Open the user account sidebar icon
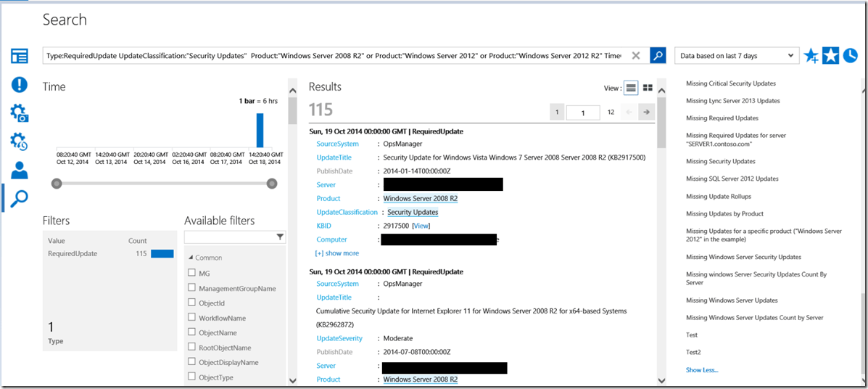Viewport: 868px width, 389px height. pos(19,170)
